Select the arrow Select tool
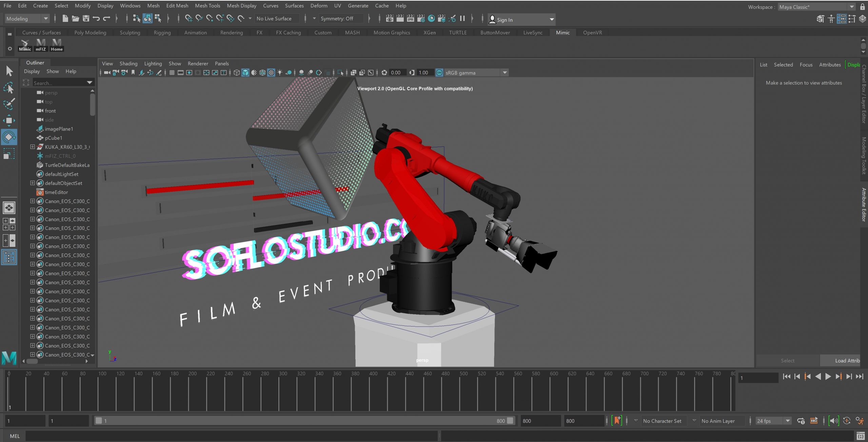Image resolution: width=868 pixels, height=442 pixels. (9, 71)
